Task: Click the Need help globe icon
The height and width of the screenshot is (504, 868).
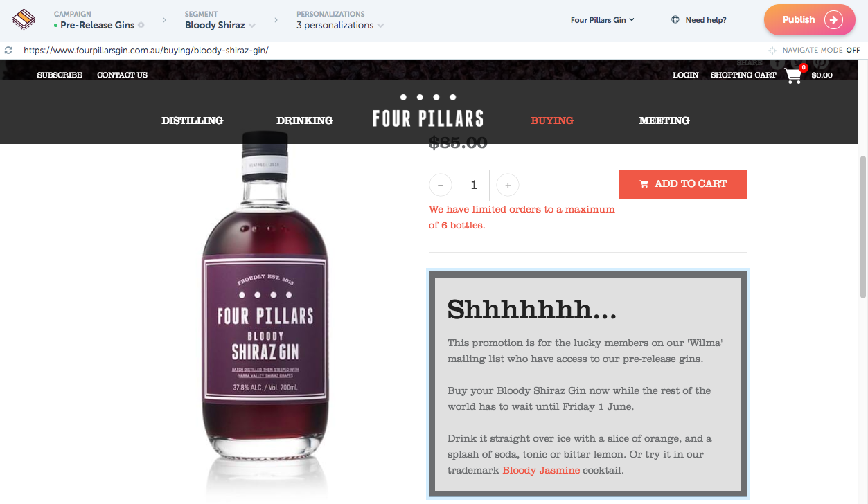Action: pos(675,20)
